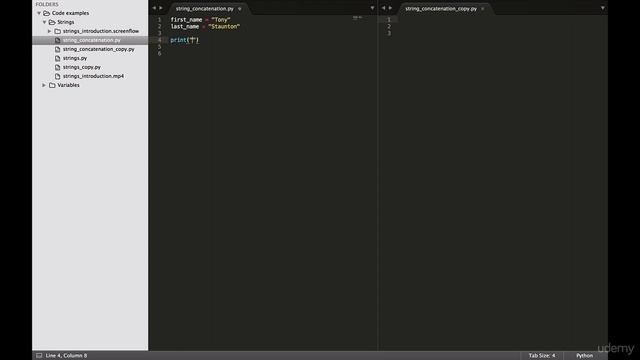640x360 pixels.
Task: Expand the strings_introduction.screenflow folder arrow
Action: click(50, 31)
